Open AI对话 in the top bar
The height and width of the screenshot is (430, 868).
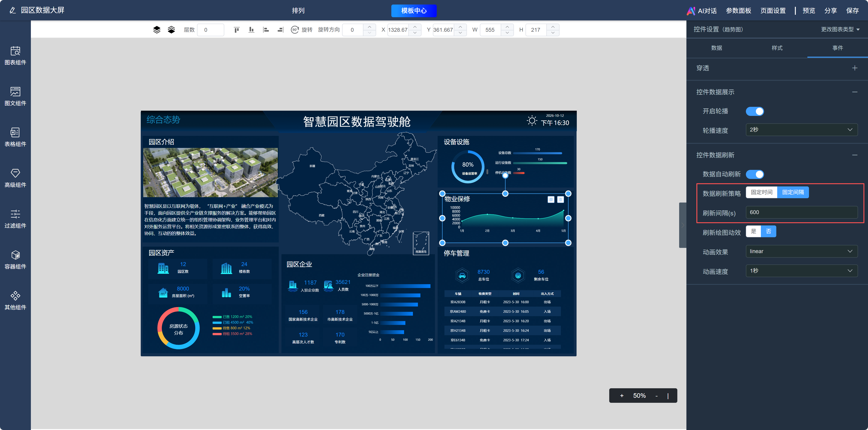pyautogui.click(x=702, y=11)
